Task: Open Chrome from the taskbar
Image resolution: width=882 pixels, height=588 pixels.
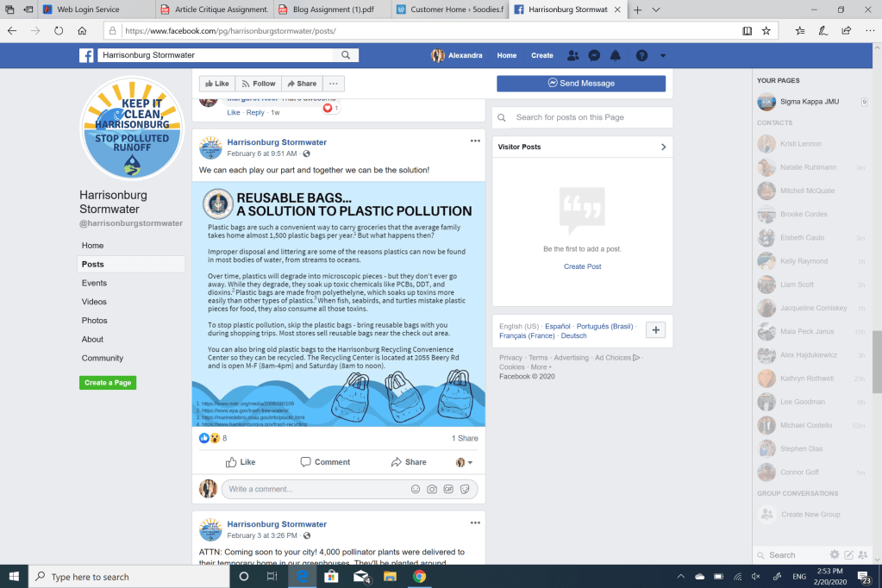Action: point(419,576)
